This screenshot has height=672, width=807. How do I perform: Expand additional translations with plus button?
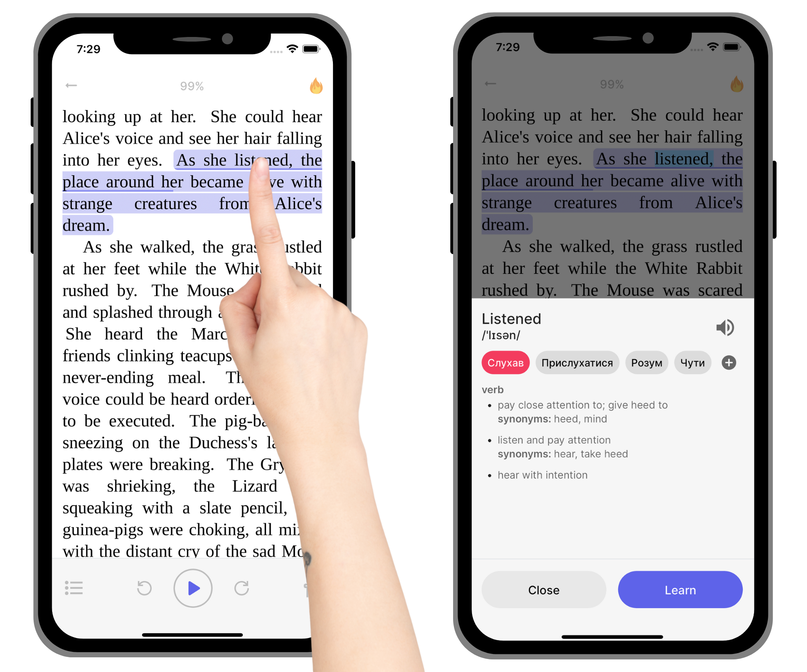pos(728,362)
